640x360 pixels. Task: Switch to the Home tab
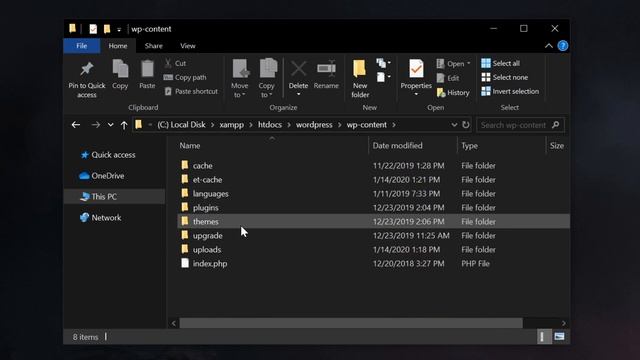(118, 46)
